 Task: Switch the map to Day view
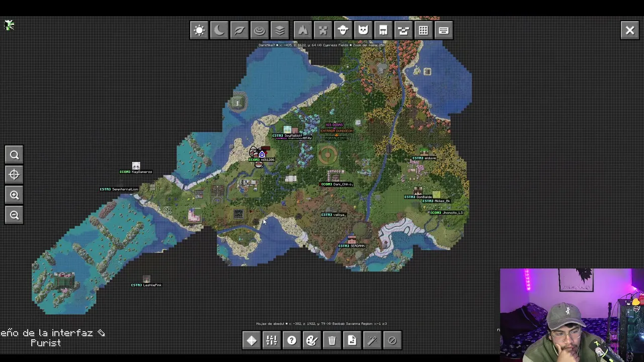(x=199, y=30)
